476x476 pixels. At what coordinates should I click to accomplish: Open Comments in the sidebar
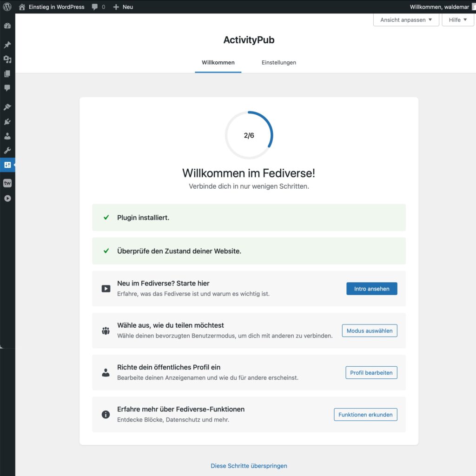pos(7,88)
